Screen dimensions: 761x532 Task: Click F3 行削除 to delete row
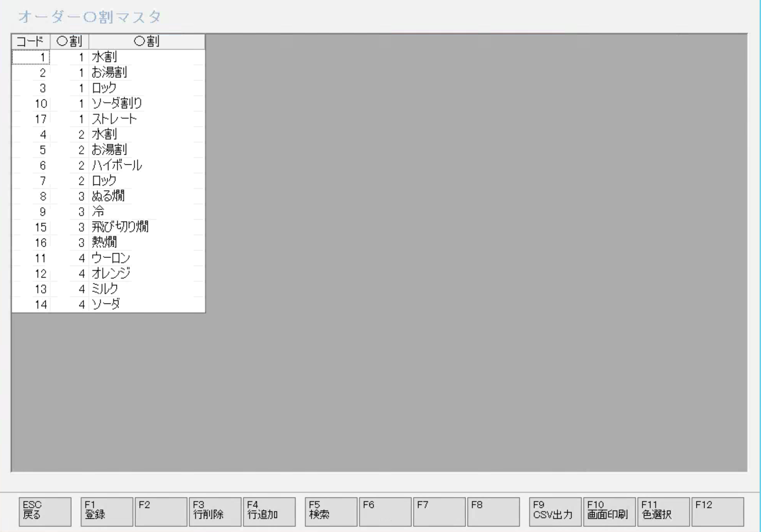tap(215, 511)
